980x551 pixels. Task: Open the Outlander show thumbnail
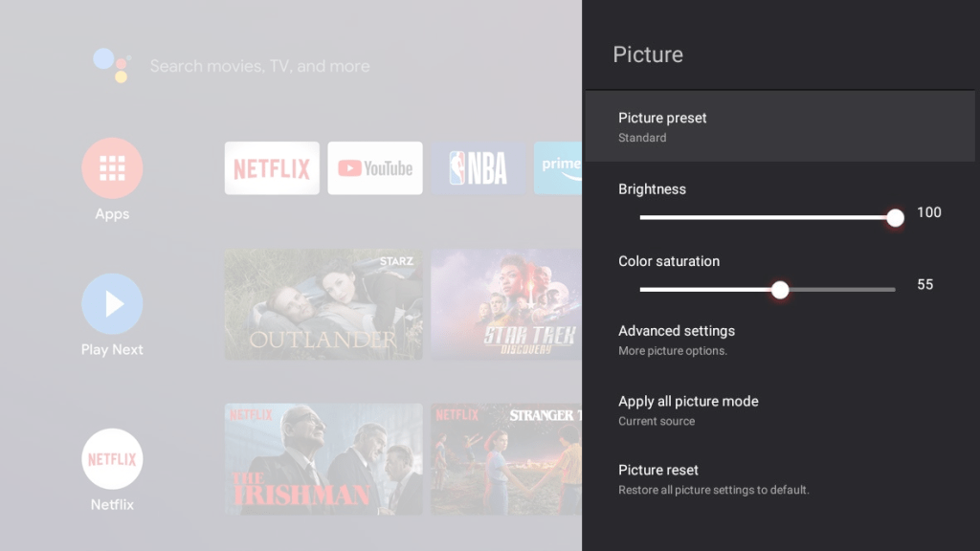(x=323, y=303)
